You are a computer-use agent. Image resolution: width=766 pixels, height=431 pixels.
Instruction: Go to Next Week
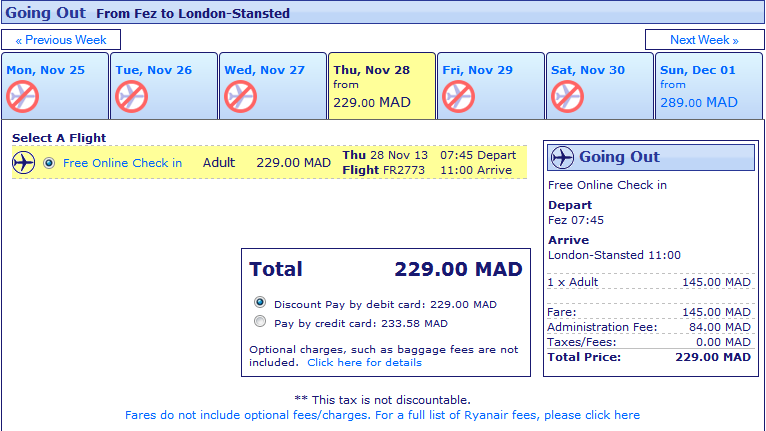[704, 40]
